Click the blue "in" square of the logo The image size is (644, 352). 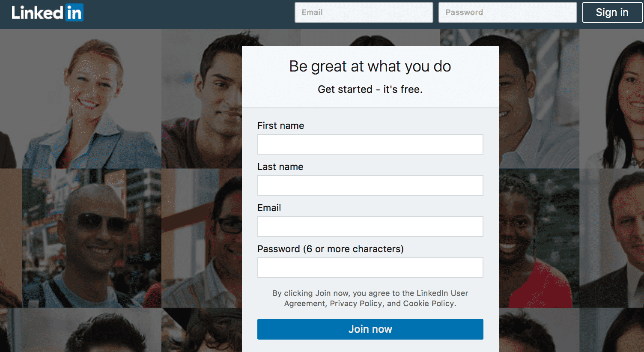coord(75,12)
